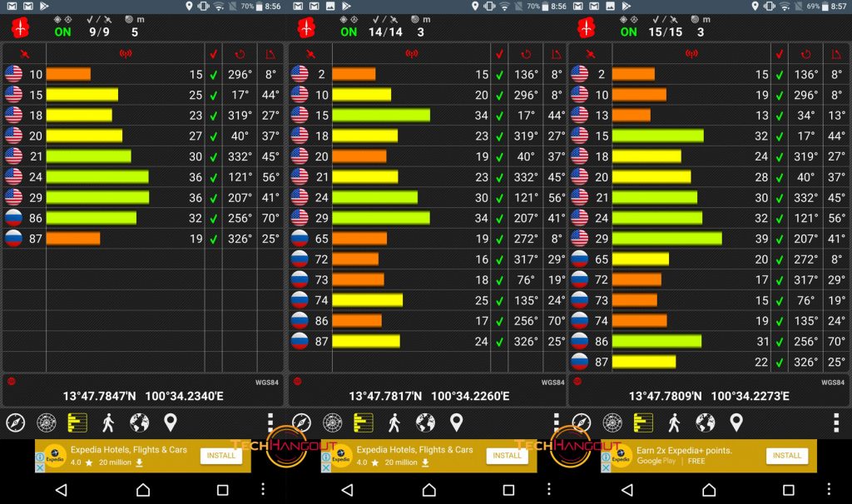Tap green signal bar of satellite 29 valued 39
The width and height of the screenshot is (852, 504).
(667, 239)
